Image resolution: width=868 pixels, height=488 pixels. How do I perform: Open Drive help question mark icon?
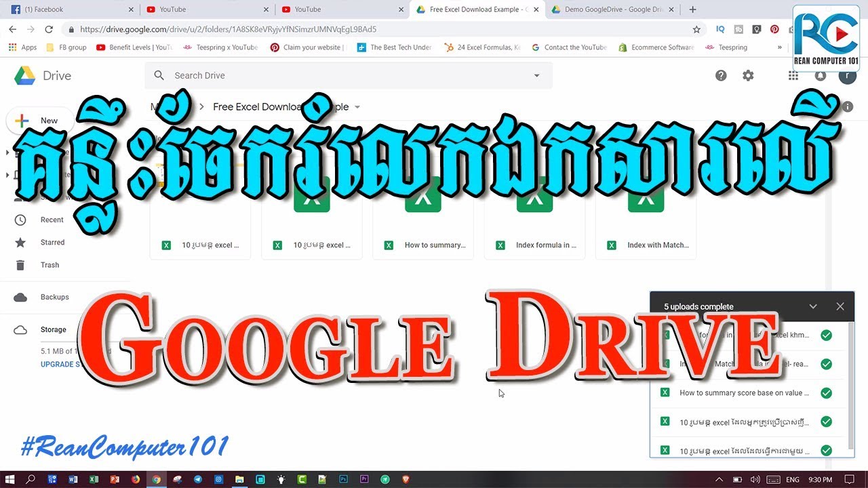point(721,75)
